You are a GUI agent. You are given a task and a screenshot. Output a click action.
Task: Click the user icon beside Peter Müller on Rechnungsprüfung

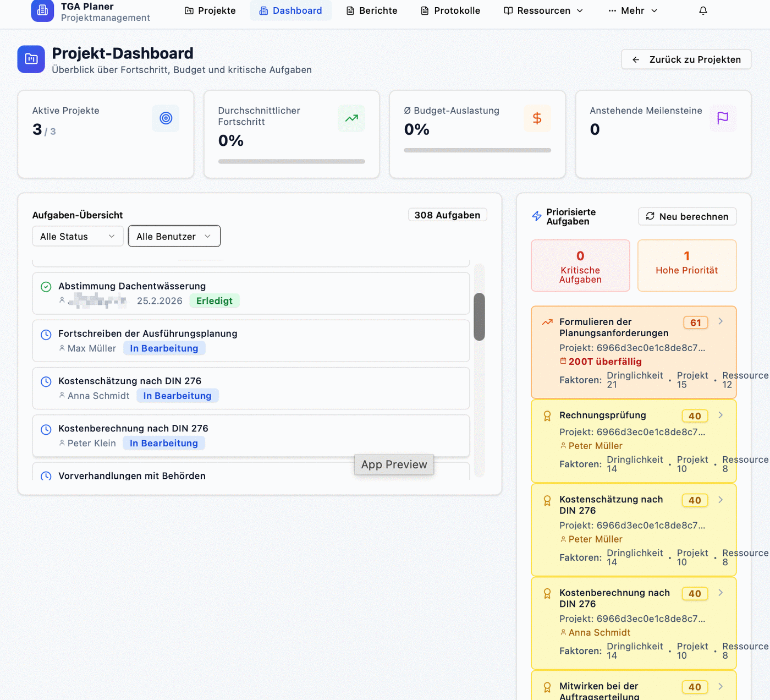point(563,445)
